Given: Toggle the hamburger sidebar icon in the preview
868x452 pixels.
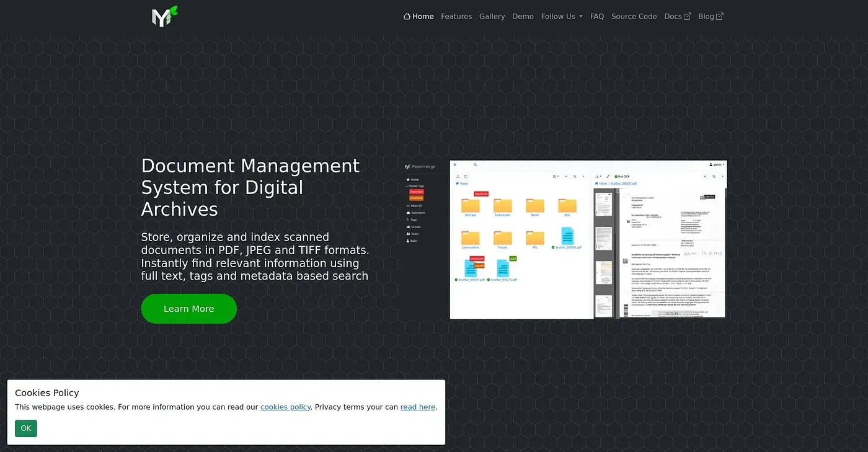Looking at the screenshot, I should (454, 165).
